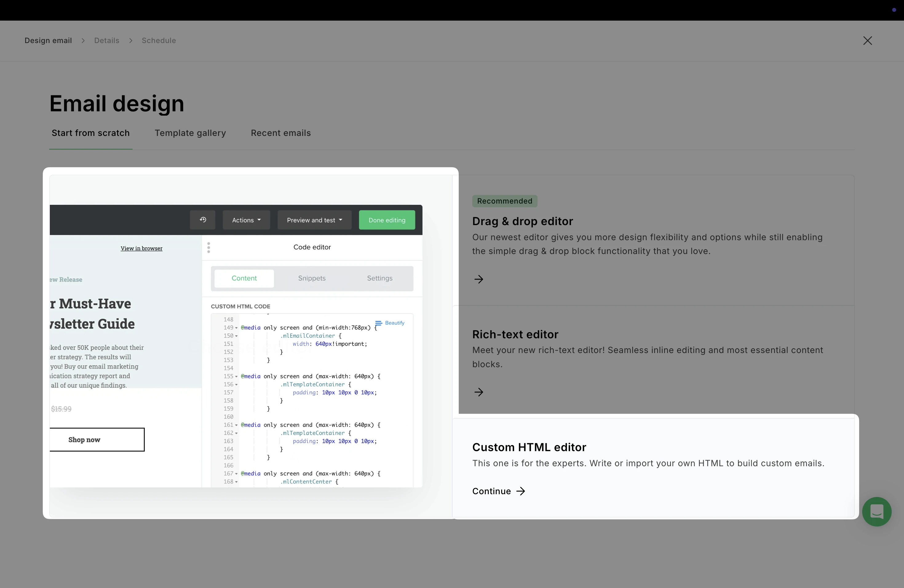Click the Done editing button
The height and width of the screenshot is (588, 904).
[387, 220]
